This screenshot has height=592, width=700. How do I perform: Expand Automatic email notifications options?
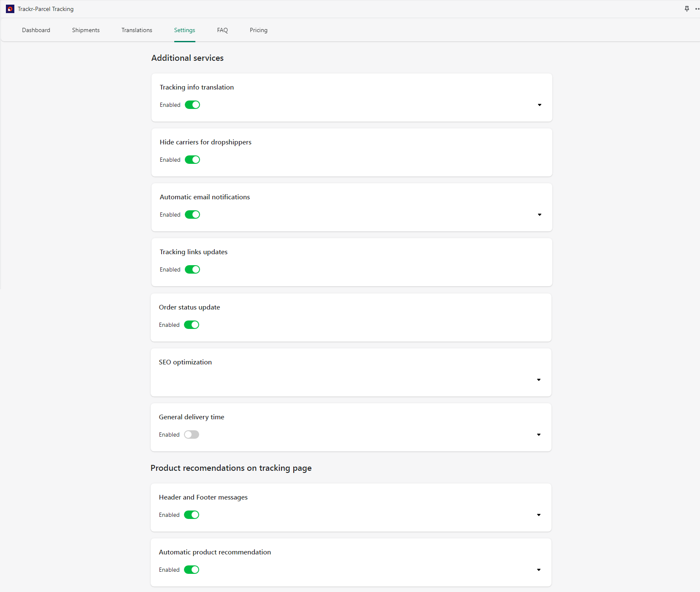pyautogui.click(x=539, y=215)
